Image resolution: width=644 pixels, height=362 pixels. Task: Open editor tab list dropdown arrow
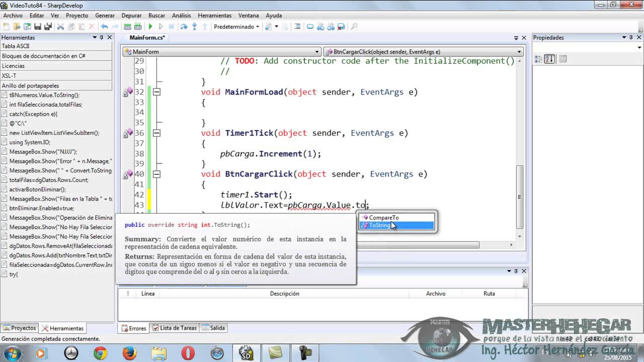(x=516, y=38)
